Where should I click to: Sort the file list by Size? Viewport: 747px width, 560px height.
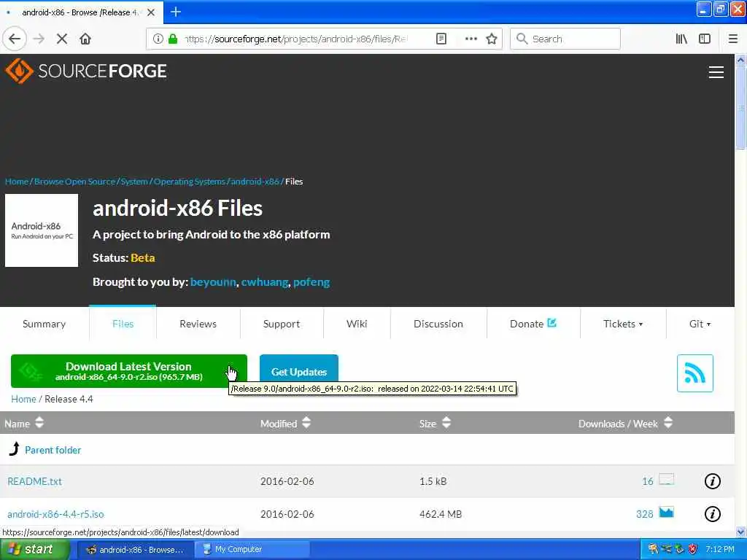[435, 423]
